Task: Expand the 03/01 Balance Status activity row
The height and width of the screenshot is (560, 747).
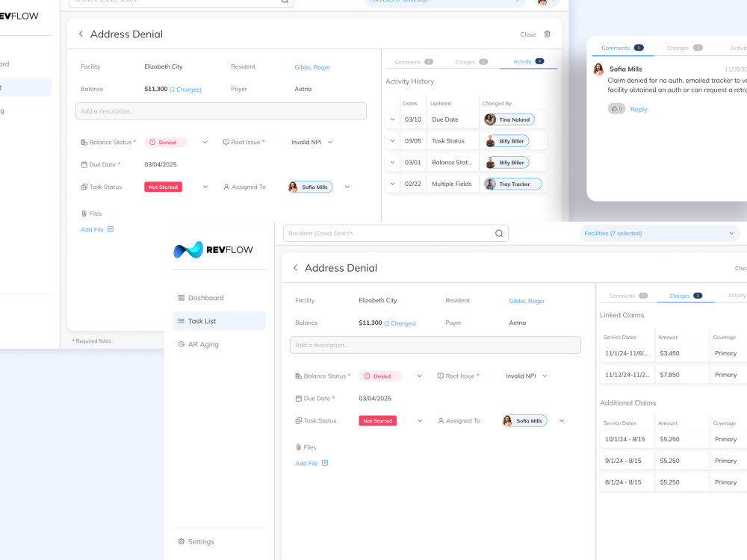Action: (x=393, y=162)
